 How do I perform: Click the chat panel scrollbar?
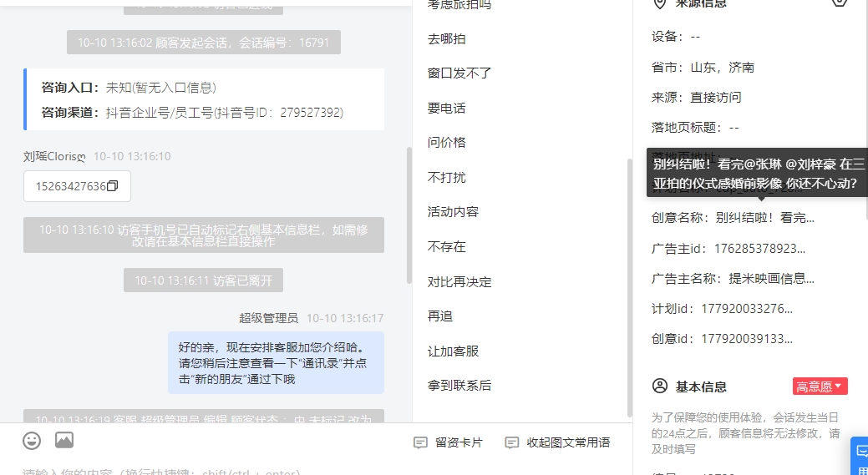(409, 215)
